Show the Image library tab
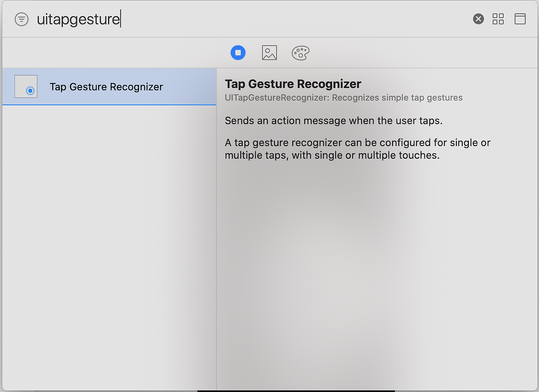This screenshot has width=539, height=392. coord(269,53)
